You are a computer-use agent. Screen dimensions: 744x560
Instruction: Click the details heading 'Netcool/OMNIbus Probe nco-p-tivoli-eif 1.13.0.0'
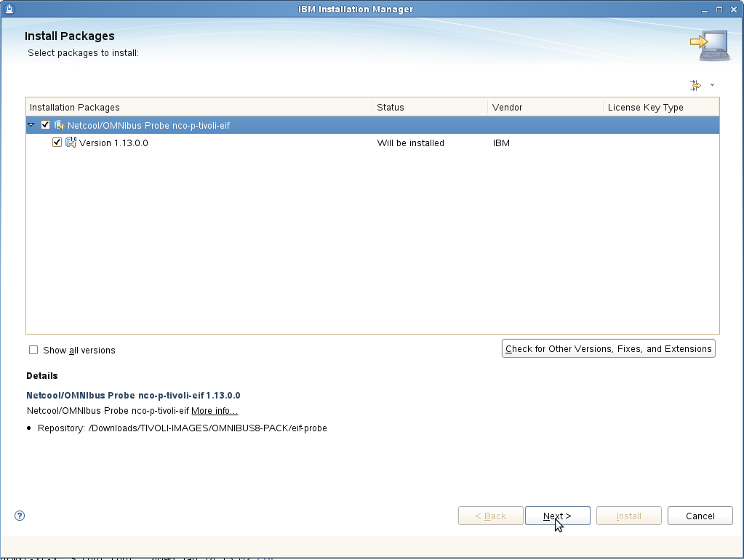tap(133, 396)
